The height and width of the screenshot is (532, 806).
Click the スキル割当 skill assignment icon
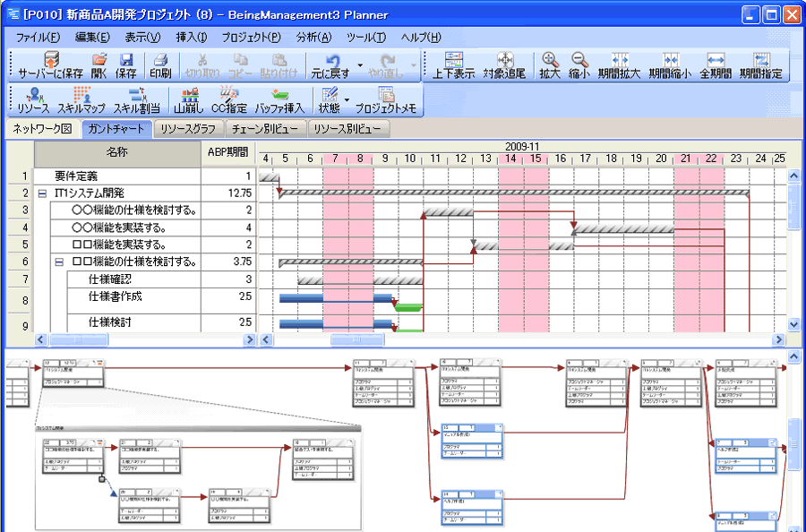coord(137,100)
